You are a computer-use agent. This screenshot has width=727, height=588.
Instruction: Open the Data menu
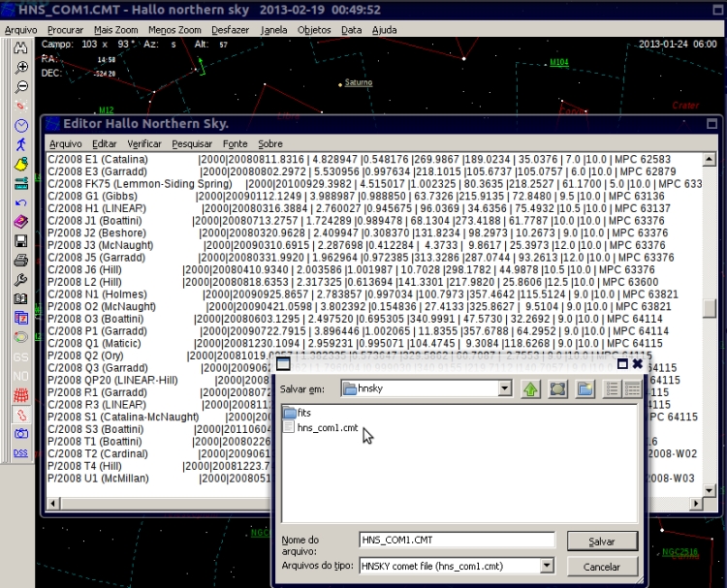[x=352, y=30]
